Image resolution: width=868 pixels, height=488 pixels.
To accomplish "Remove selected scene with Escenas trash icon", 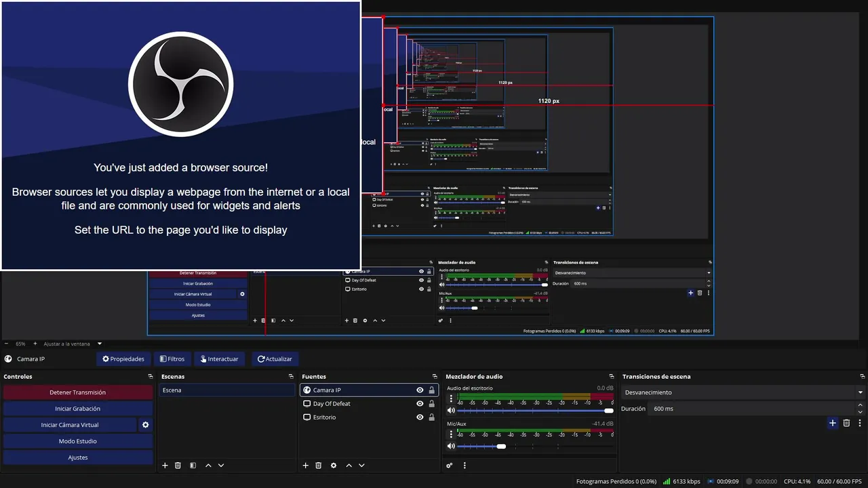I will pyautogui.click(x=178, y=466).
